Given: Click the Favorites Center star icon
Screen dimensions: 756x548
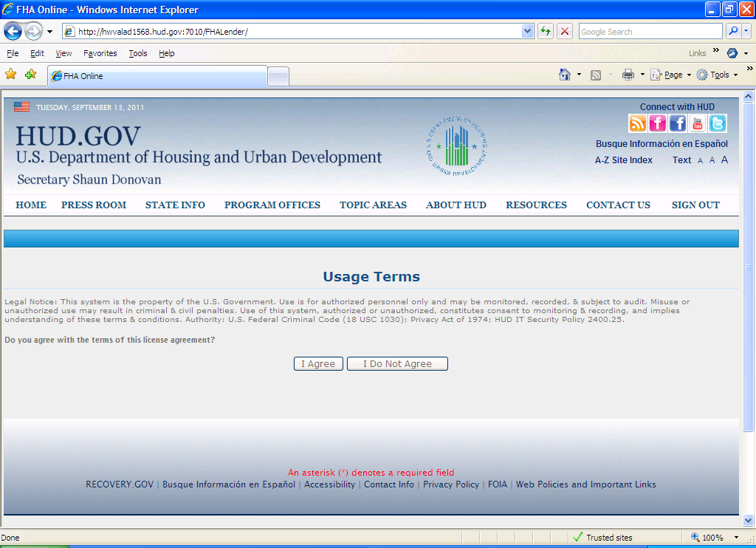Looking at the screenshot, I should click(x=10, y=75).
